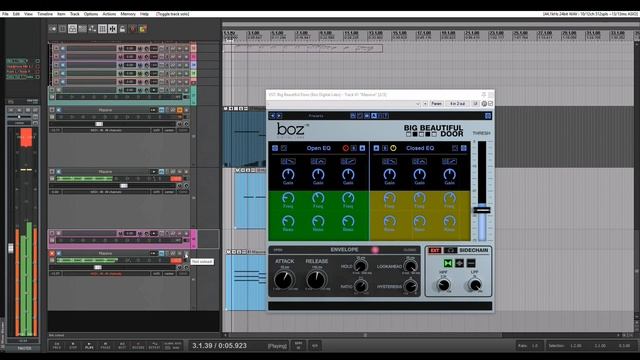Click the first green Open EQ Freq knob
Screen dimensions: 640x360
[x=288, y=198]
